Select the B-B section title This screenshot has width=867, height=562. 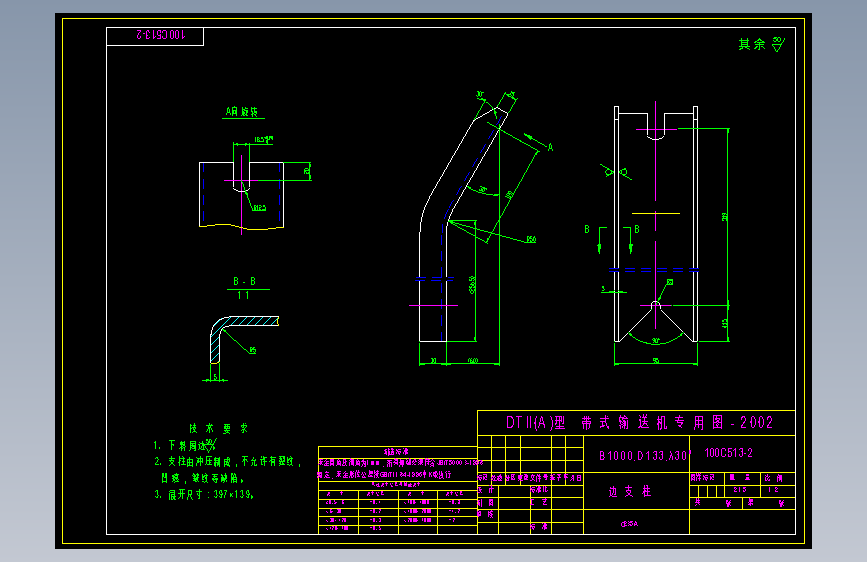click(244, 282)
